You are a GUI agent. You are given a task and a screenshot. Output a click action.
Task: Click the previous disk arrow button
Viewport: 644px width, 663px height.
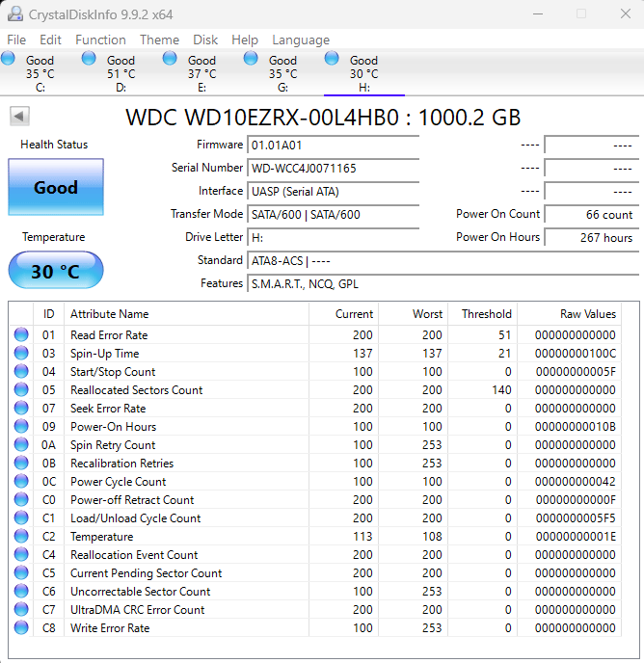pos(19,116)
